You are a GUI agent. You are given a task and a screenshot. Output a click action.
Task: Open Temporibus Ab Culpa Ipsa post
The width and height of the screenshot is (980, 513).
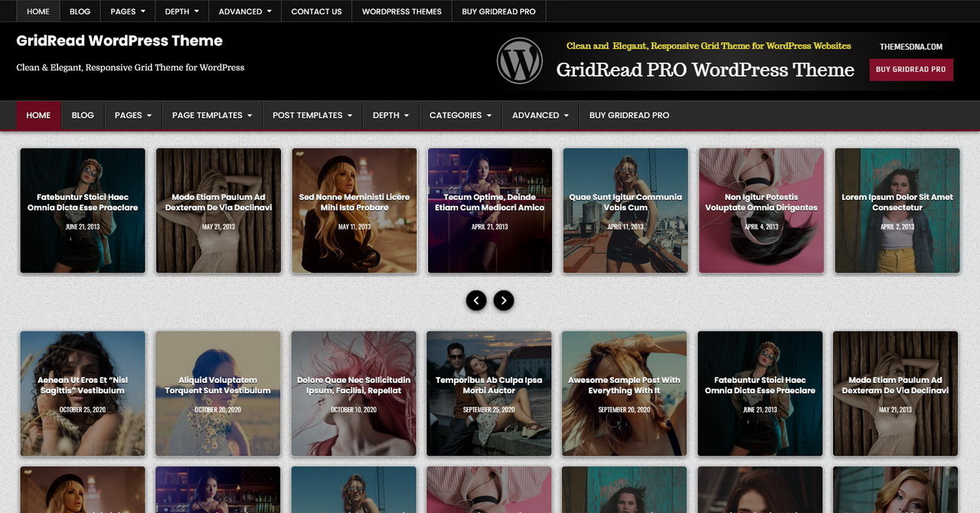tap(489, 385)
